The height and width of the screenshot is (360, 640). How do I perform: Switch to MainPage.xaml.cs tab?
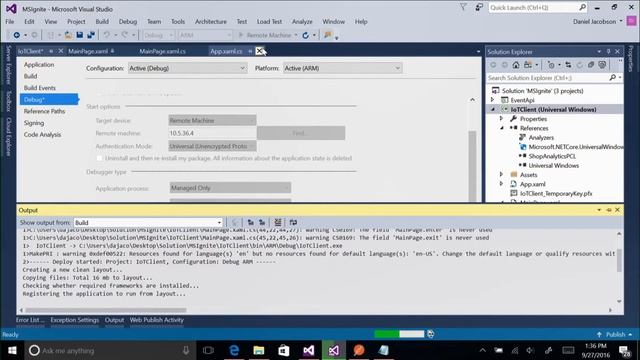(162, 51)
